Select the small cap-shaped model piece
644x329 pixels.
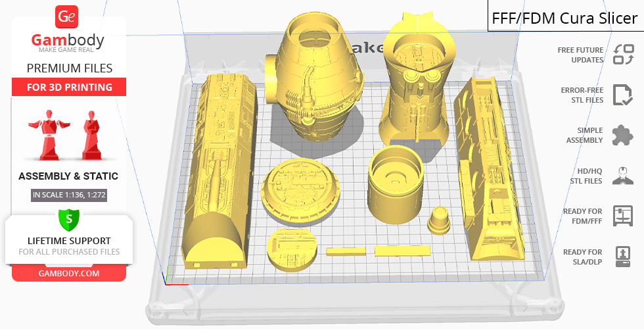pyautogui.click(x=439, y=219)
